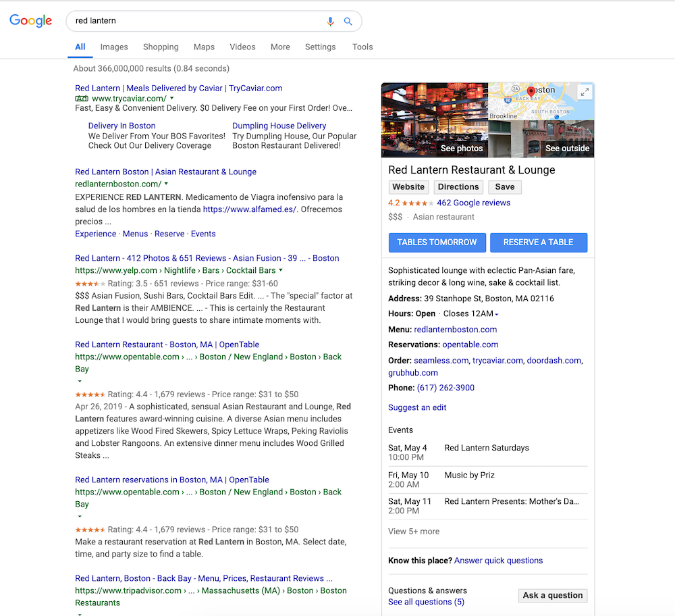Open the More menu

point(280,47)
